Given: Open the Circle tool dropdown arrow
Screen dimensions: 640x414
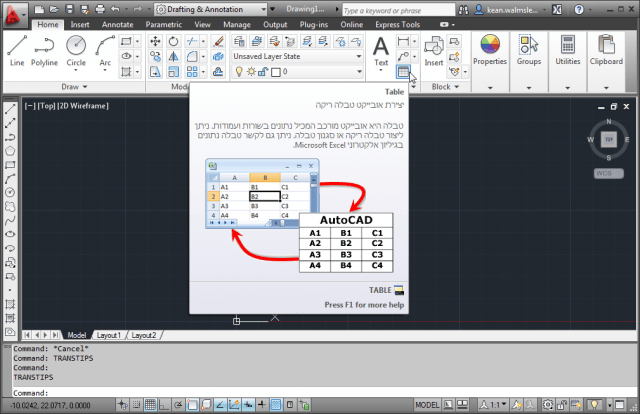Looking at the screenshot, I should 76,71.
